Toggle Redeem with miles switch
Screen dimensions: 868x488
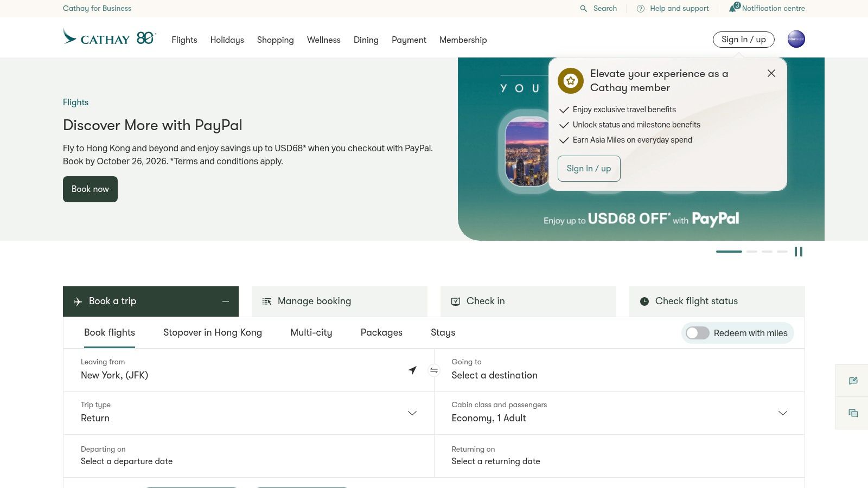click(698, 333)
